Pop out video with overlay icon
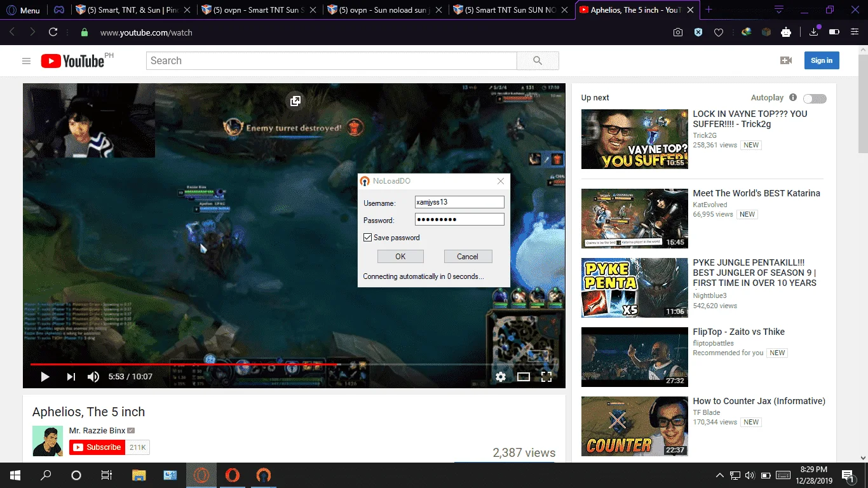 point(295,100)
